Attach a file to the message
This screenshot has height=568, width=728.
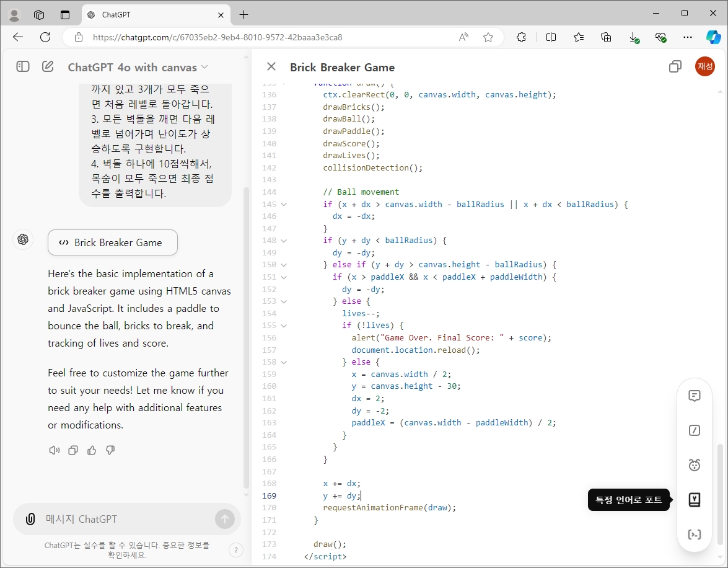click(x=30, y=519)
